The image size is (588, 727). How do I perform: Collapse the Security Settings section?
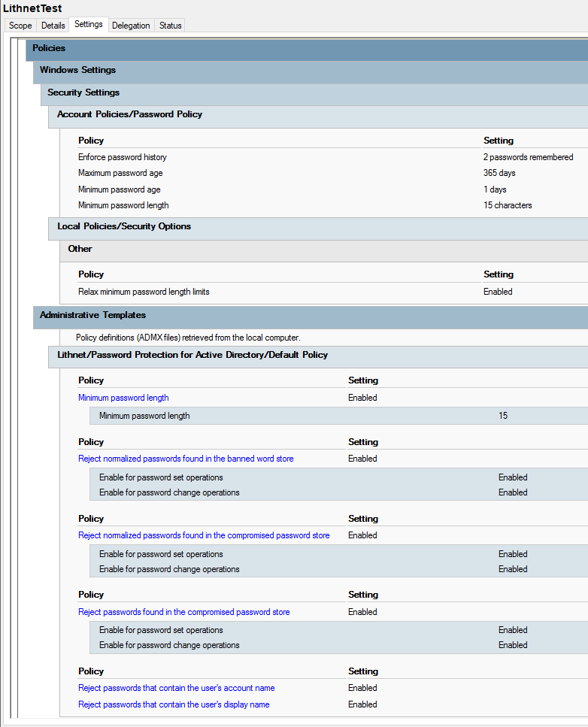314,94
